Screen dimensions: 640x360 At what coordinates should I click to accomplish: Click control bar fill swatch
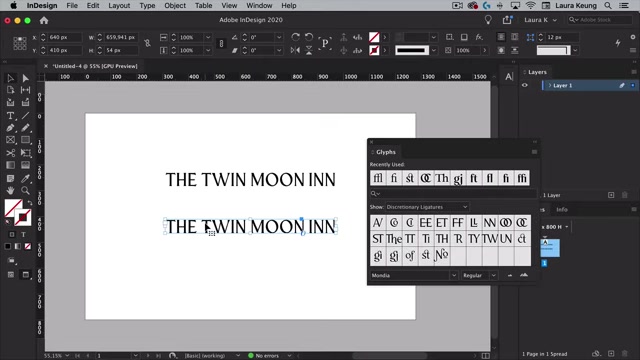pyautogui.click(x=374, y=37)
